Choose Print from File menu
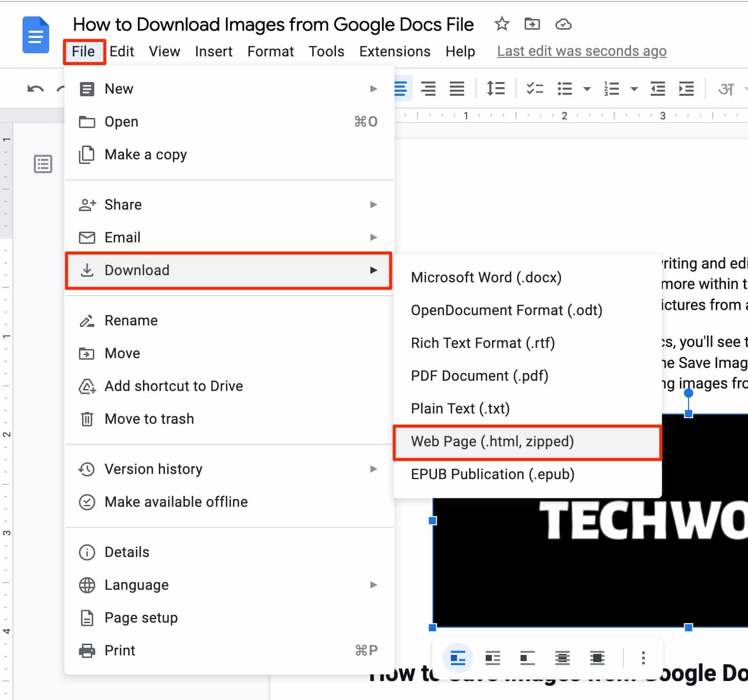Viewport: 748px width, 700px height. [229, 650]
